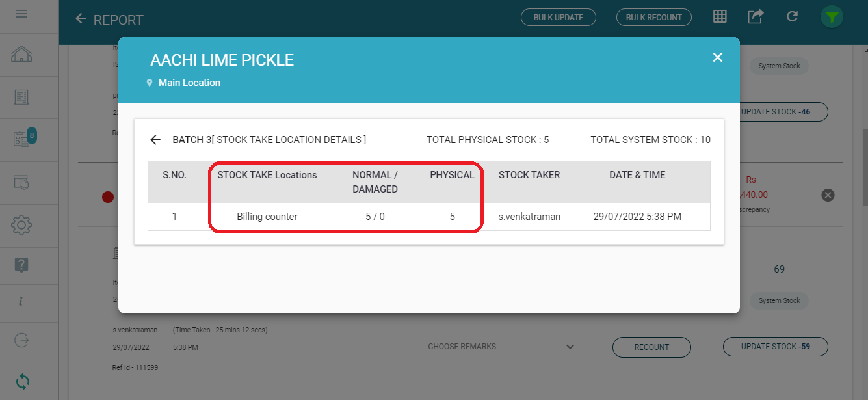Click the sync arrows icon in sidebar
The height and width of the screenshot is (400, 868).
point(22,381)
